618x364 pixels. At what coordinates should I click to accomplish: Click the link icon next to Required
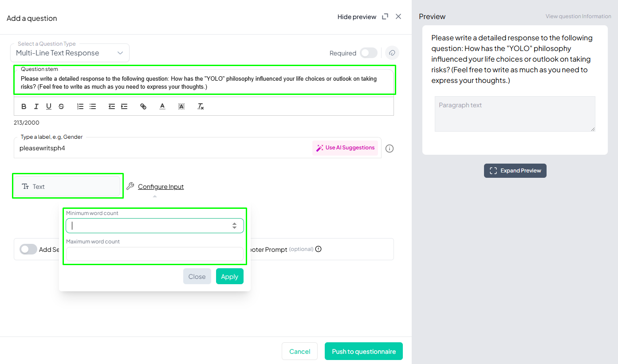(x=392, y=53)
